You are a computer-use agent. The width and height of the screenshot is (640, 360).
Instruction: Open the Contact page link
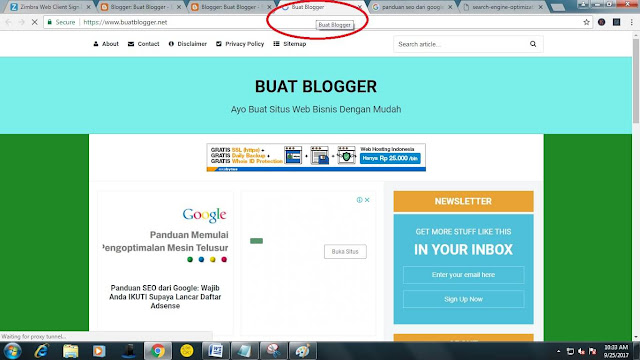[144, 44]
